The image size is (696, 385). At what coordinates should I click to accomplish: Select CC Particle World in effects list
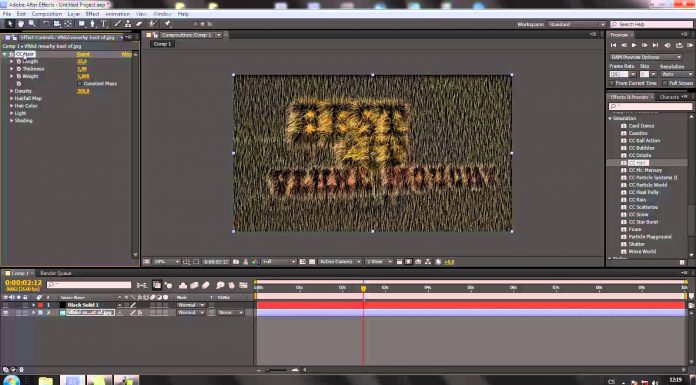coord(648,185)
